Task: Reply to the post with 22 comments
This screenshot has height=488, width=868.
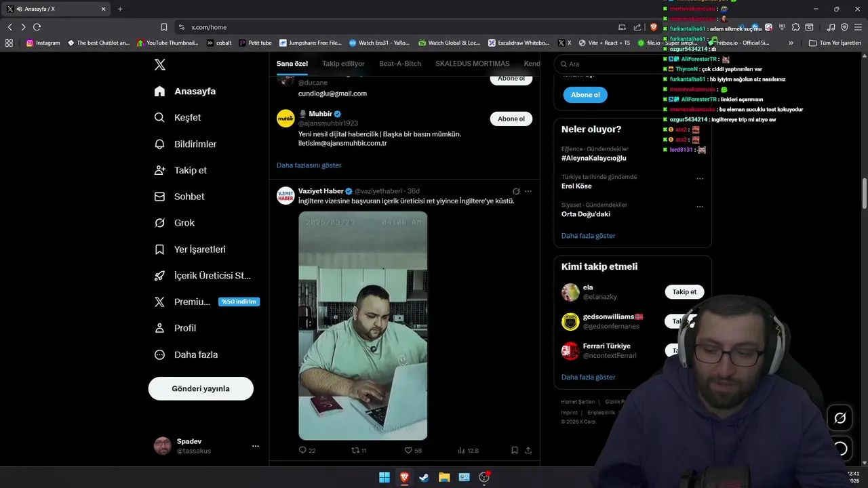Action: 307,450
